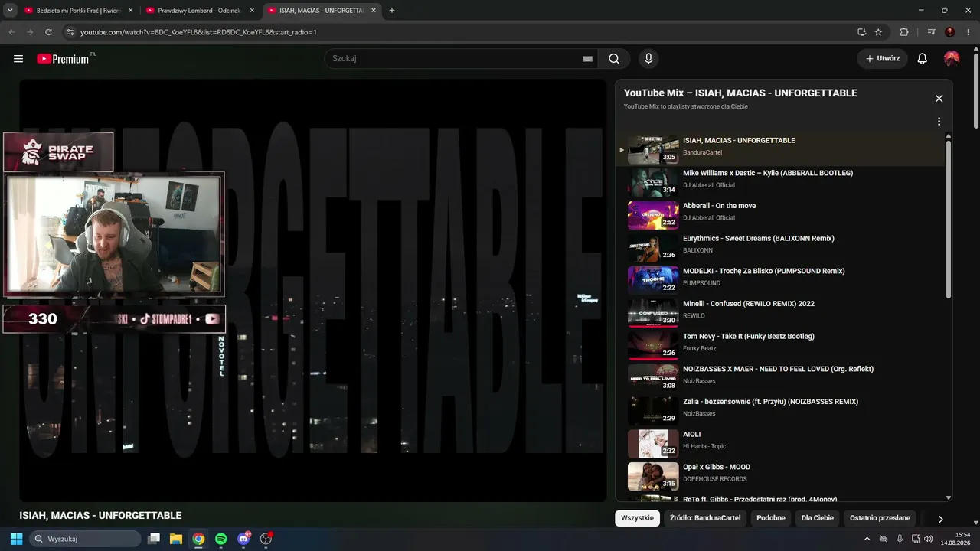980x551 pixels.
Task: Open Chrome three-dot menu
Action: [969, 32]
